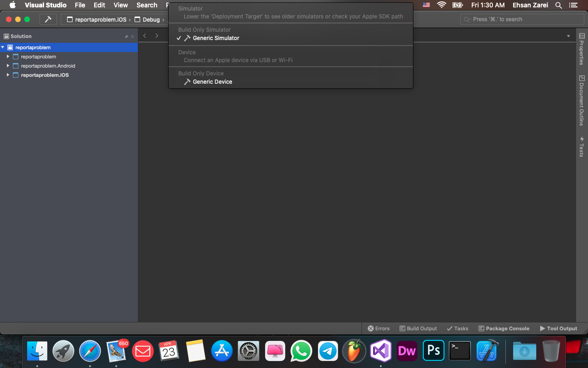Open the Package Console panel

503,328
